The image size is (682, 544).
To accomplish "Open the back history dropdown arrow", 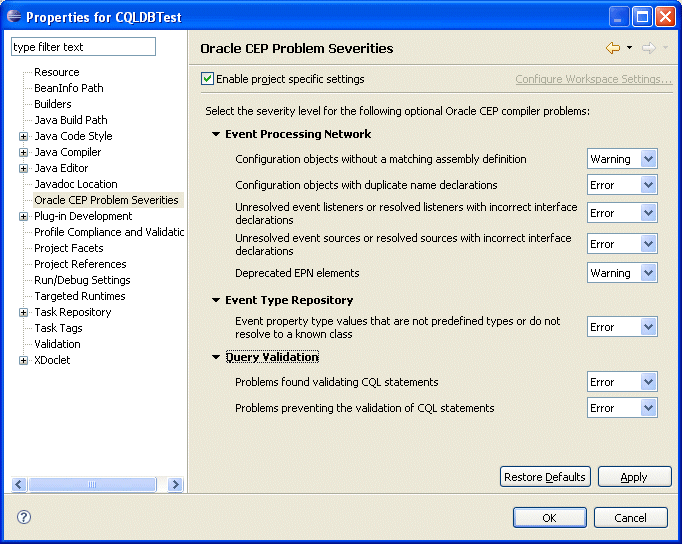I will [x=629, y=47].
